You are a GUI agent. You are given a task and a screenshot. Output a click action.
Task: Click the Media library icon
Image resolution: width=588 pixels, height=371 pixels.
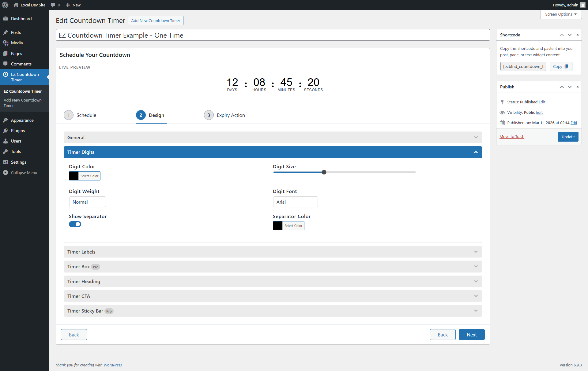click(x=6, y=43)
